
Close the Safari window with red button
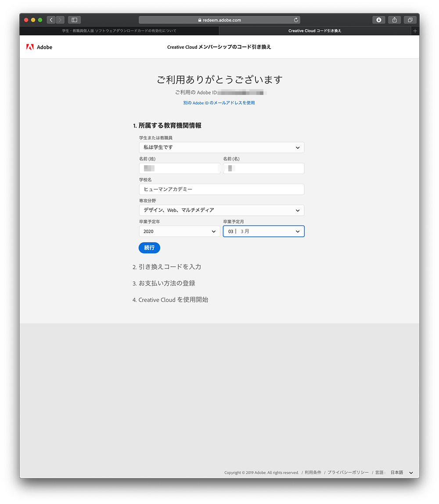click(26, 20)
